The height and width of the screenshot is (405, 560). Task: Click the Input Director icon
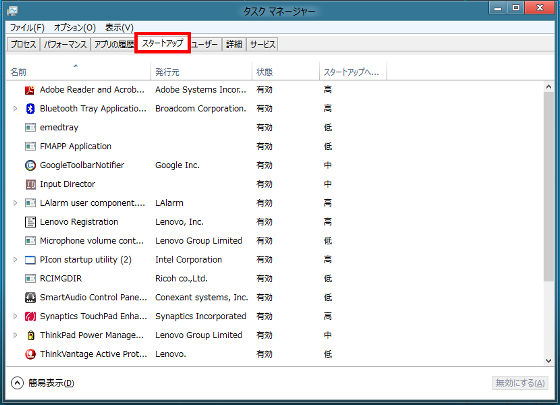click(30, 184)
